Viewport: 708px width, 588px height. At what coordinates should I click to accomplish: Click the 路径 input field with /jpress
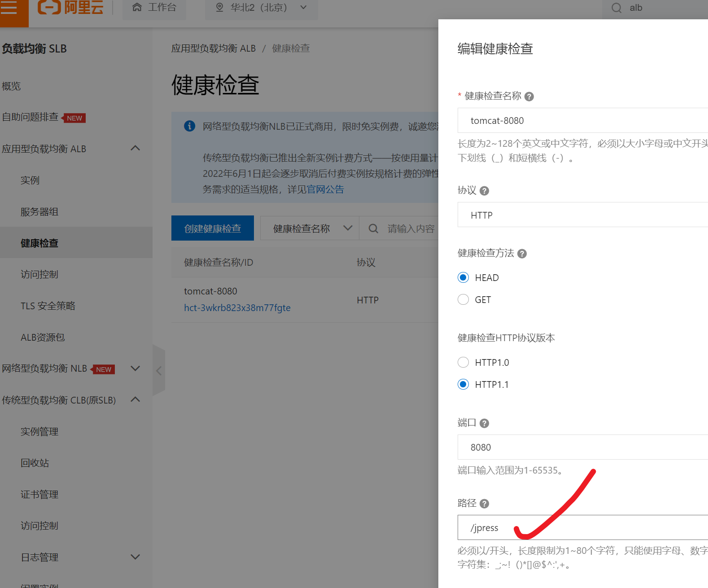[582, 527]
